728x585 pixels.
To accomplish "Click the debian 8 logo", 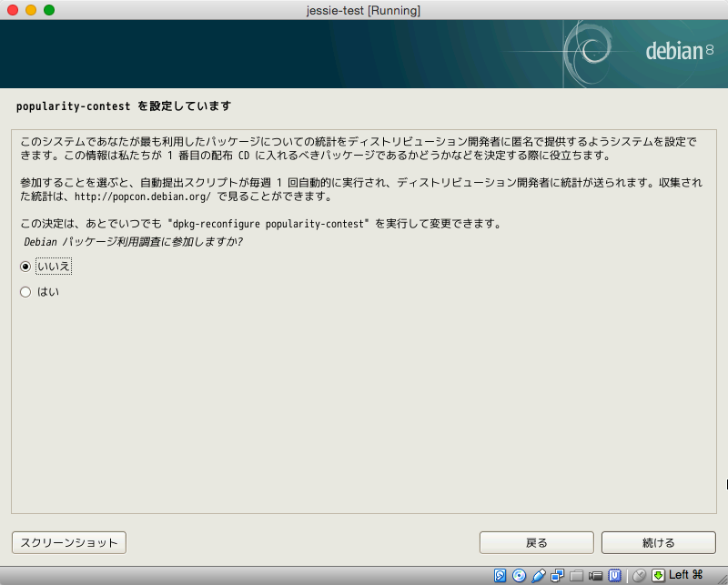I will pyautogui.click(x=679, y=51).
